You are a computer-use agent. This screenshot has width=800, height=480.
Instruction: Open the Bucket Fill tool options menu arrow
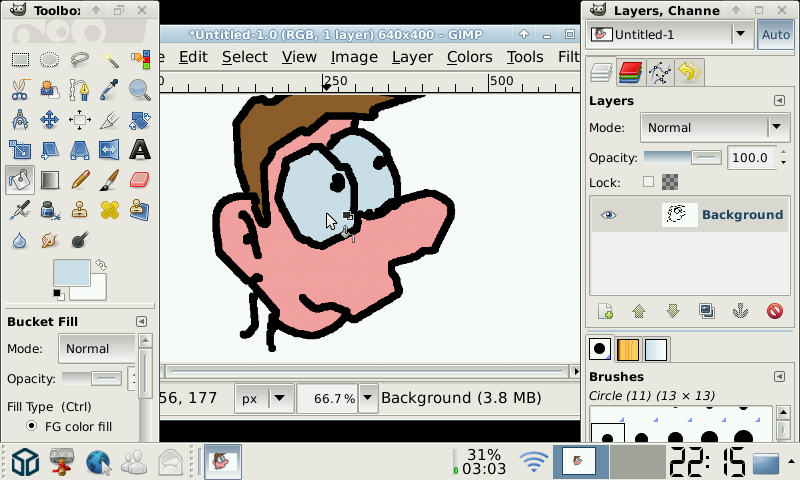coord(141,321)
